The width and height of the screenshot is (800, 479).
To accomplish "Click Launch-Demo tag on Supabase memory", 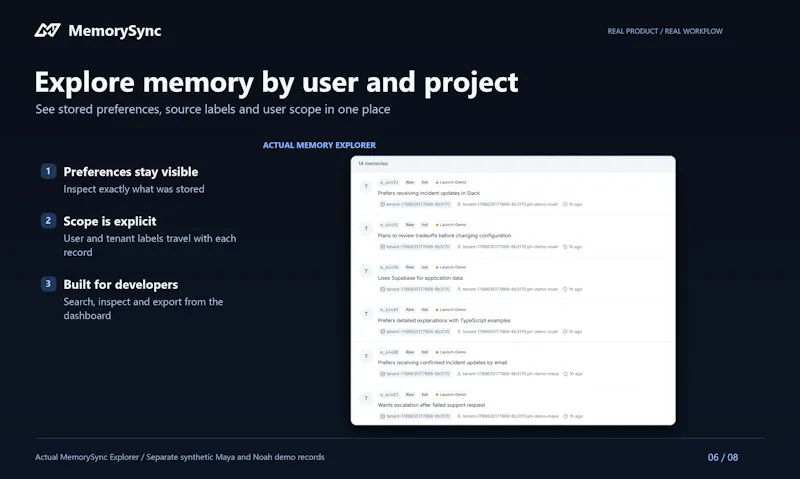I will point(451,267).
